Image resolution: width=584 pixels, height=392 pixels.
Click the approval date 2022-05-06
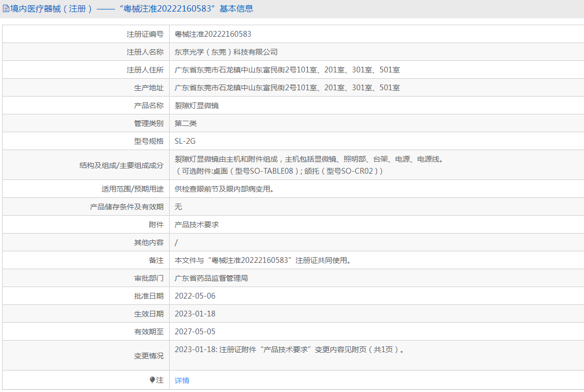pos(195,296)
